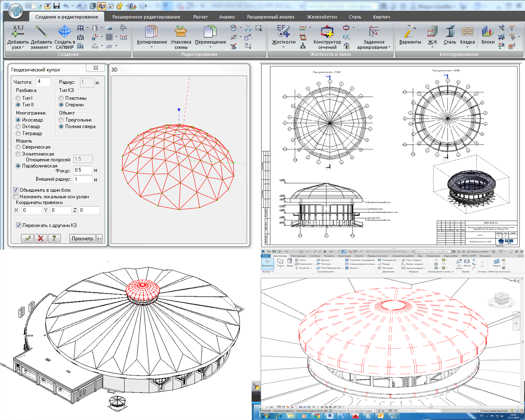Click the 'Добавить узел' XYZ icon
The image size is (525, 420).
coord(18,32)
